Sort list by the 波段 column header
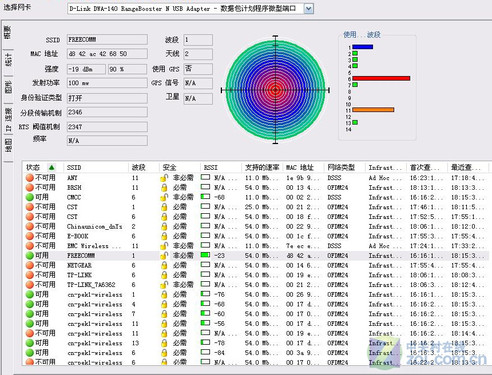The height and width of the screenshot is (375, 492). (138, 167)
